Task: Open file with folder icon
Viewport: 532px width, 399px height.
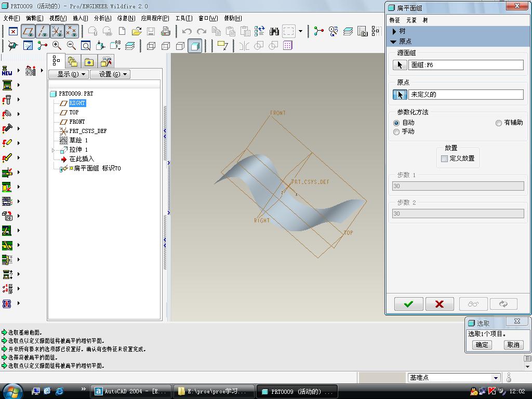Action: 137,32
